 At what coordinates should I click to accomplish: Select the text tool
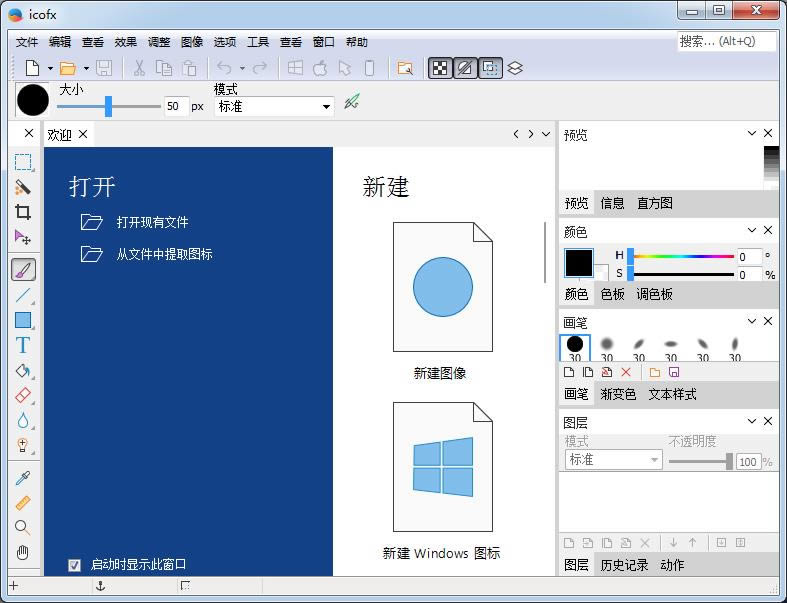[x=23, y=345]
